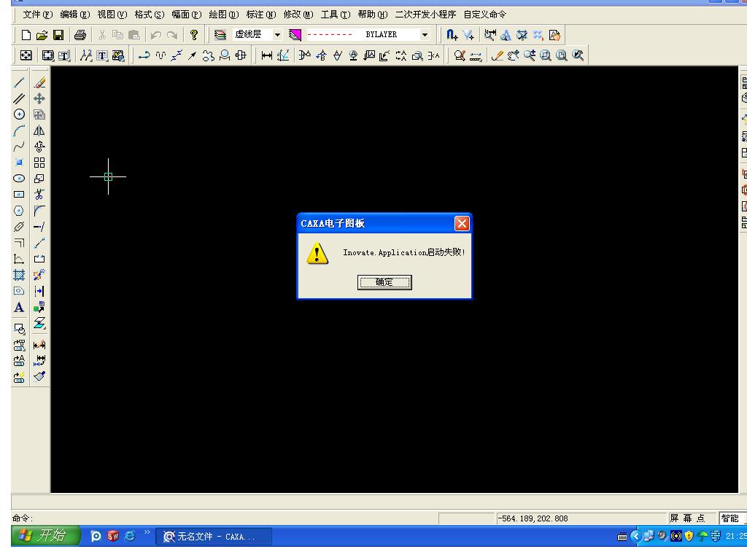747x560 pixels.
Task: Select the Rectangle drawing tool
Action: pyautogui.click(x=19, y=194)
